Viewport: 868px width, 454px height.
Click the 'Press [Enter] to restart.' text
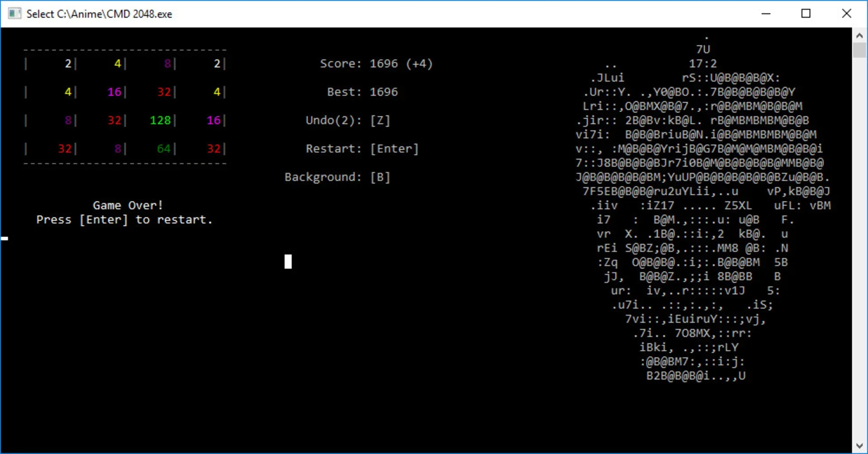pos(124,220)
